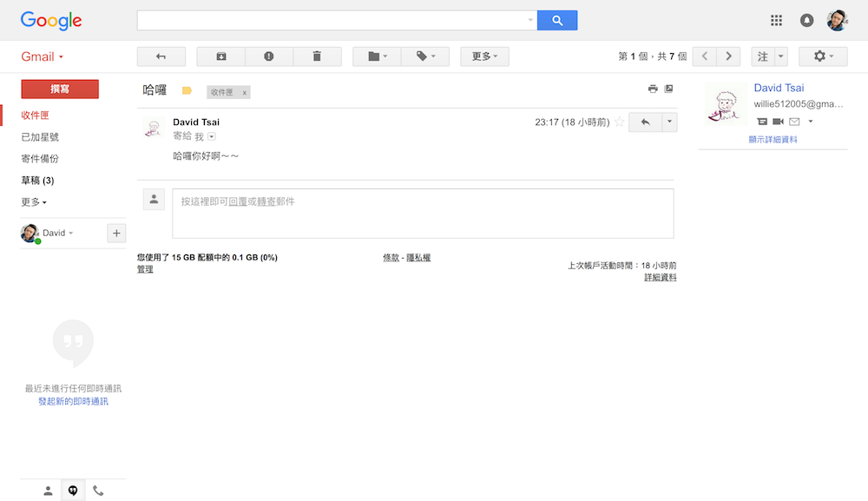Remove the 收件匣 label with x
This screenshot has height=501, width=868.
[x=244, y=92]
